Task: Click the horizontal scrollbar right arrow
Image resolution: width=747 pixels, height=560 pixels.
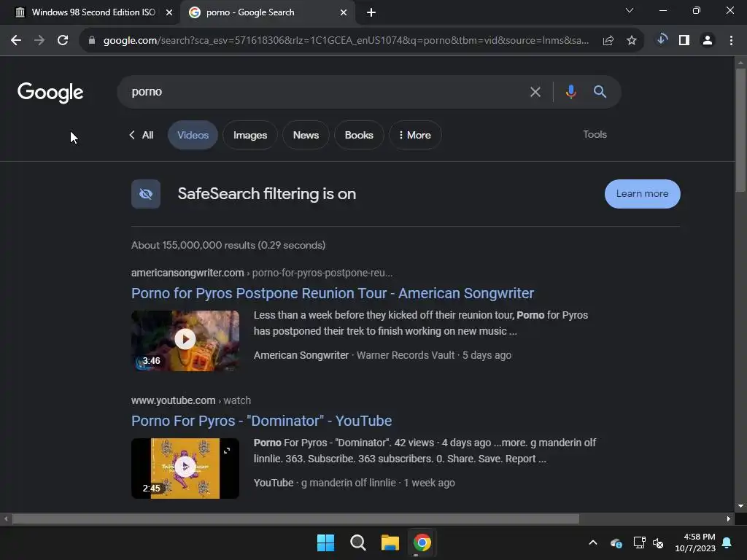Action: point(728,519)
